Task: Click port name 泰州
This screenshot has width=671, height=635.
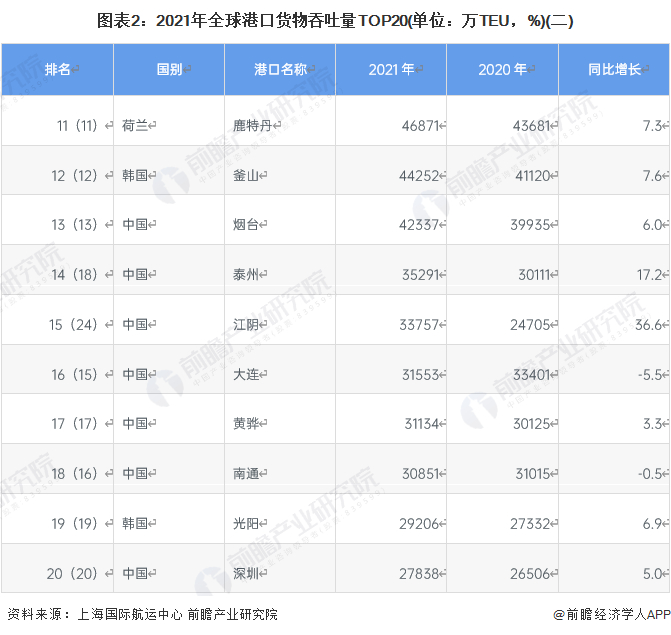Action: (246, 275)
